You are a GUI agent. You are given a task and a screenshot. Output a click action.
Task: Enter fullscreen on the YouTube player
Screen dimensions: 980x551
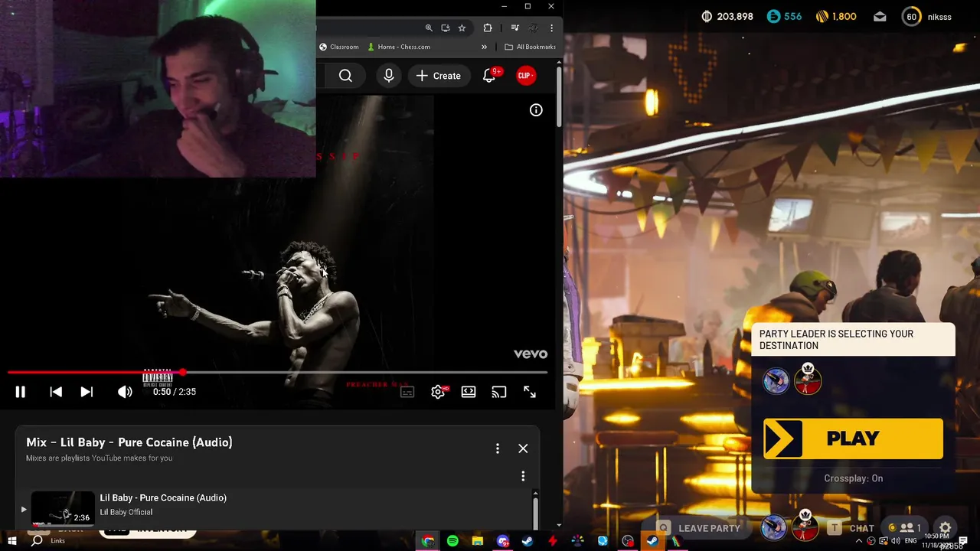[x=530, y=392]
